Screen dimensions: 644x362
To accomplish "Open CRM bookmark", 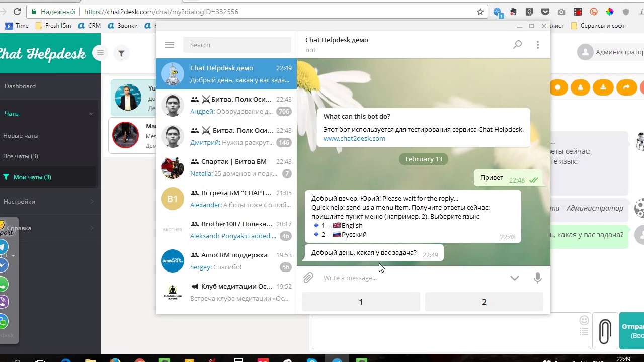I will (x=89, y=25).
